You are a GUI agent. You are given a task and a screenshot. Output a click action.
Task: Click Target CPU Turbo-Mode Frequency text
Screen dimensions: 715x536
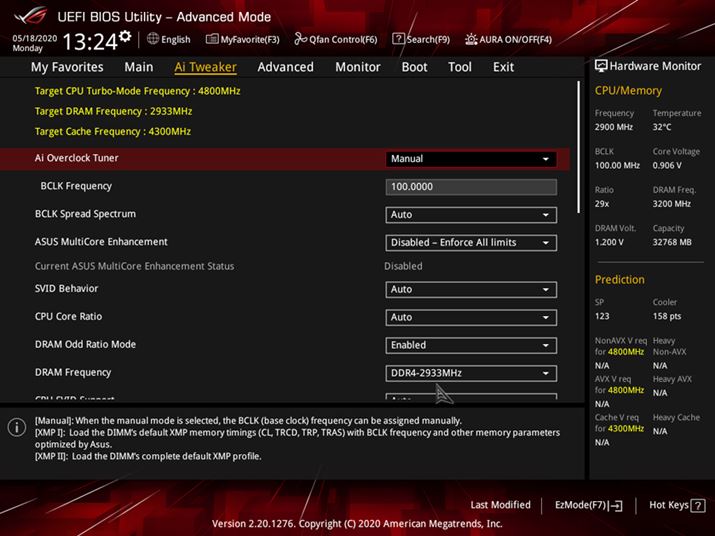137,91
